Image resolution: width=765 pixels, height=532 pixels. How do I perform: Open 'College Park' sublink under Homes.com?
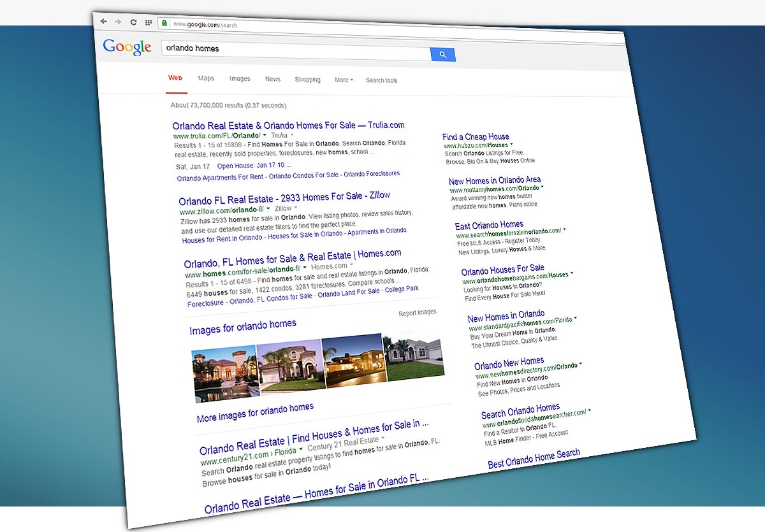point(403,289)
